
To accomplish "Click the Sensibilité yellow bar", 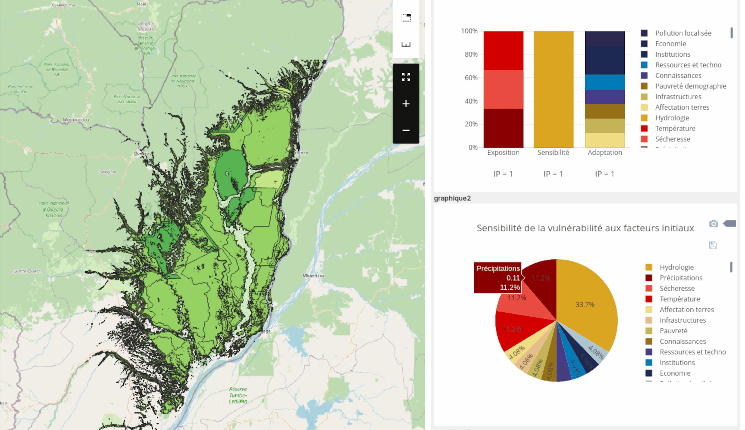I will pos(553,89).
